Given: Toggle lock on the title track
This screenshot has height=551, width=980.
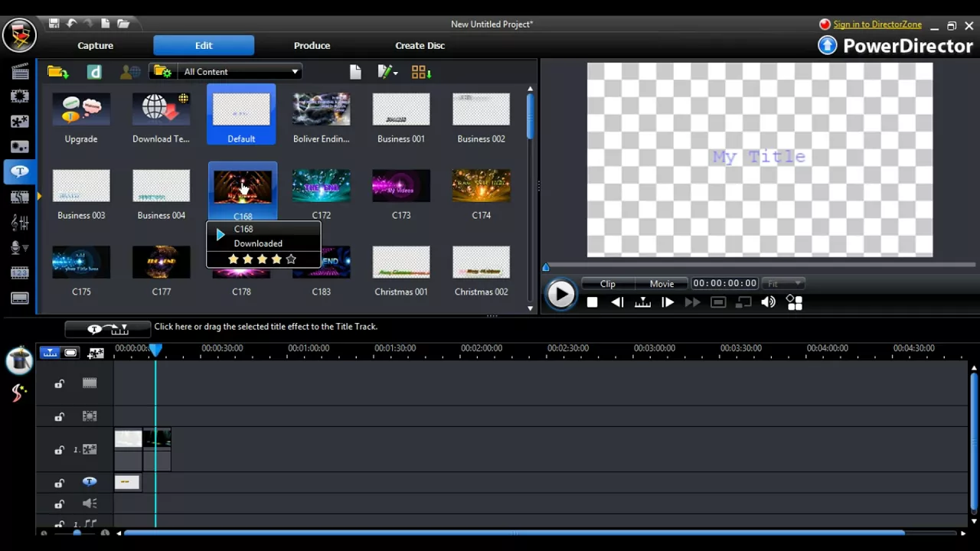Looking at the screenshot, I should point(59,483).
